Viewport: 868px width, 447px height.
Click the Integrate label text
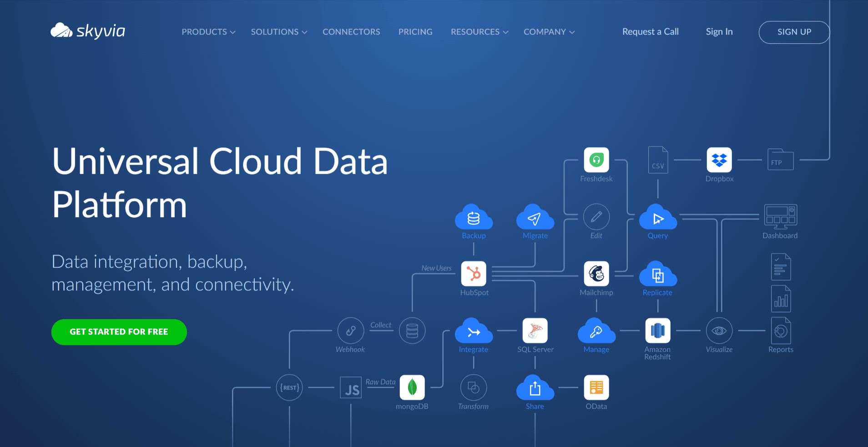[x=474, y=350]
